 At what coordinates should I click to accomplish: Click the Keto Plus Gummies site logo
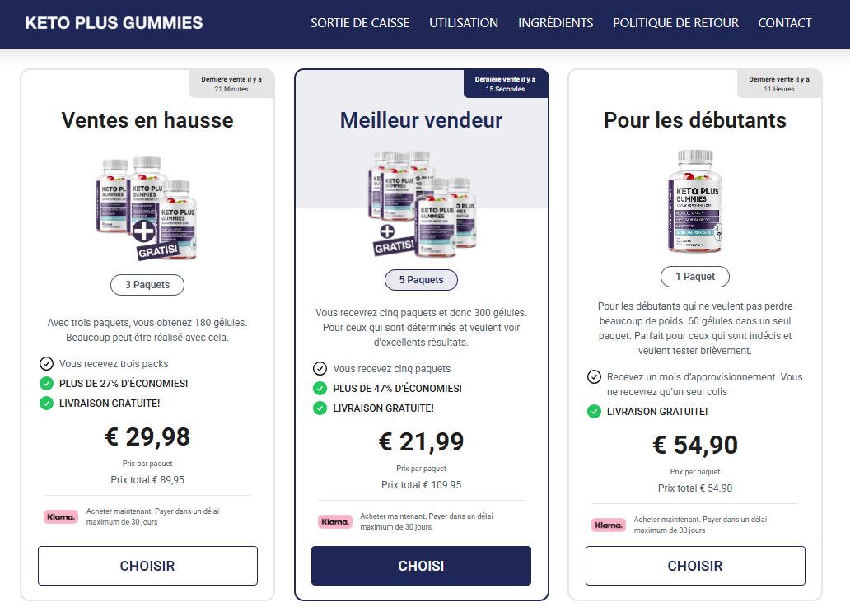pos(114,23)
